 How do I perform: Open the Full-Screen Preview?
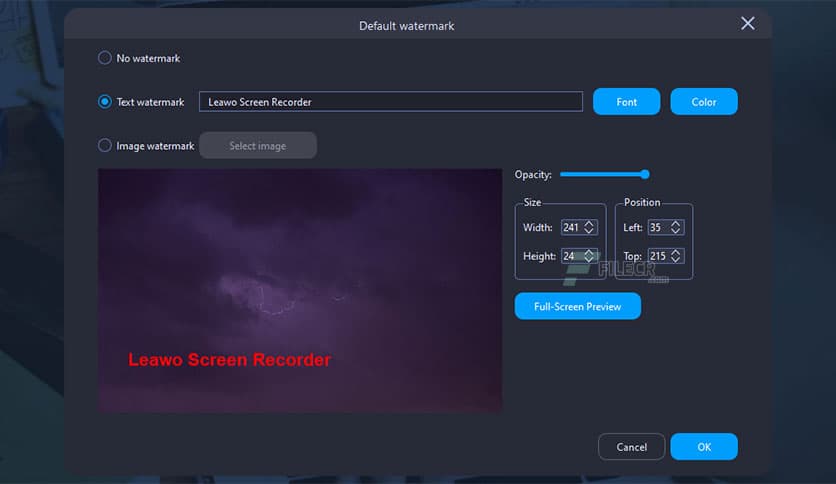pos(577,306)
